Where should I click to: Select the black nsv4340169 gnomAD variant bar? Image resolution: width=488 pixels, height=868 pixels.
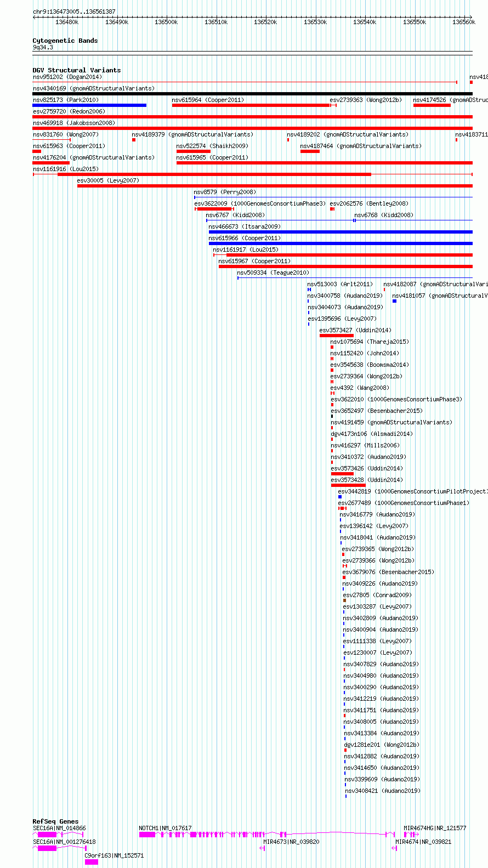[x=252, y=94]
